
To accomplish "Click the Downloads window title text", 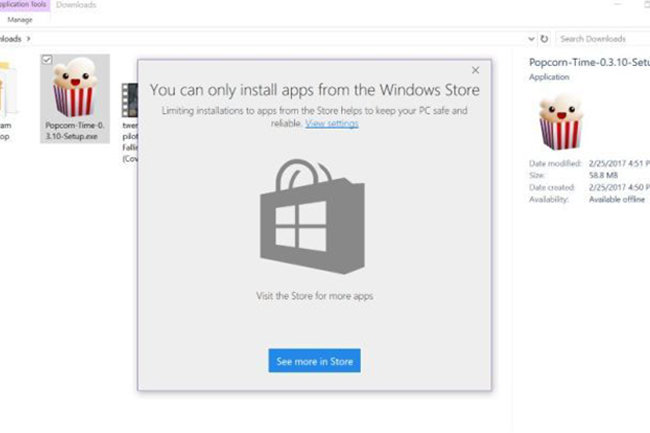I will click(x=76, y=5).
